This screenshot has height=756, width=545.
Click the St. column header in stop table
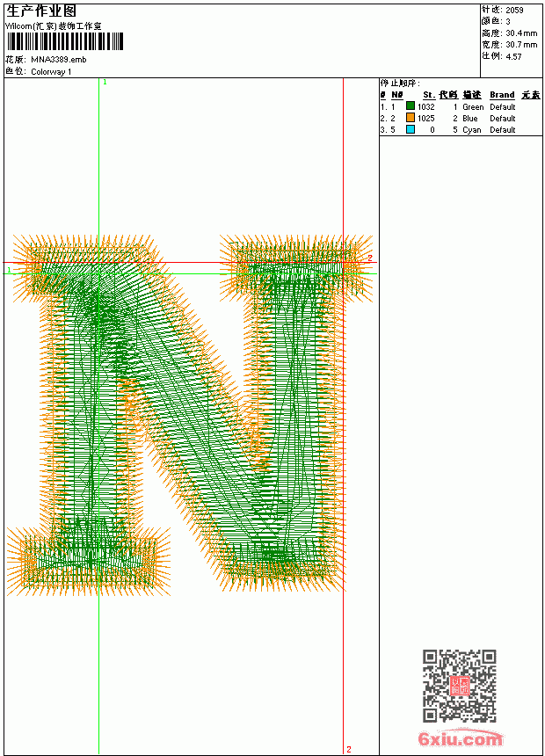pos(429,95)
